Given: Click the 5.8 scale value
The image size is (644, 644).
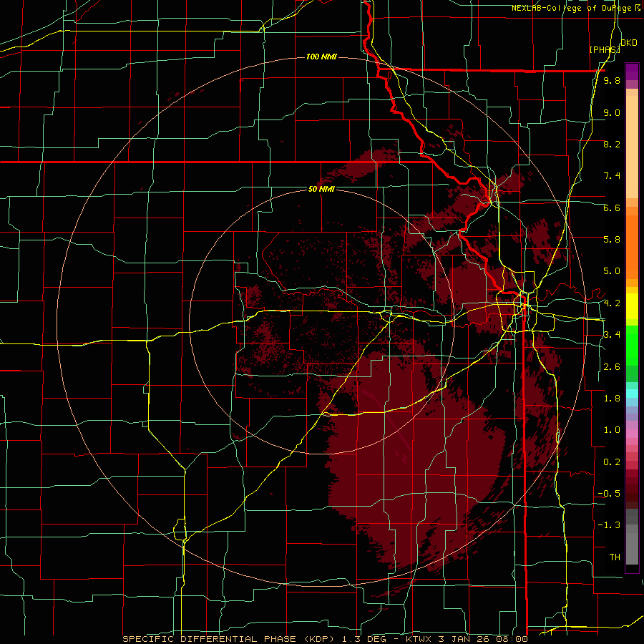Looking at the screenshot, I should [x=612, y=240].
